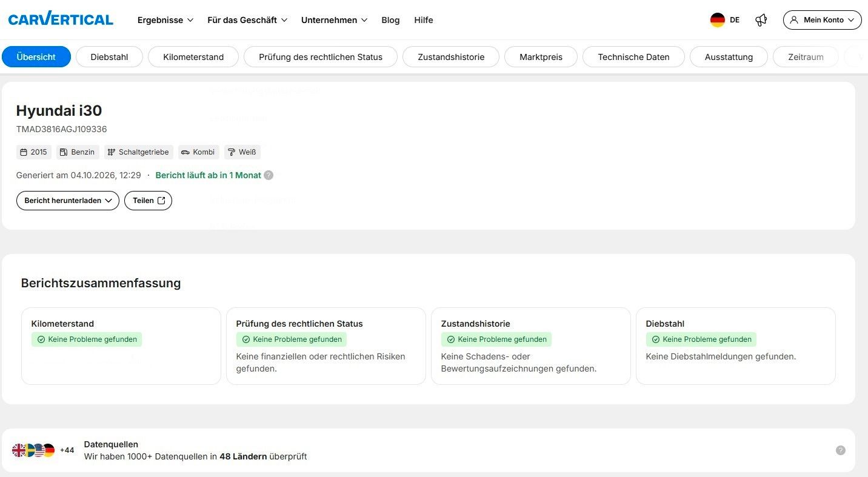Click the Benzin fuel tag

pos(78,152)
